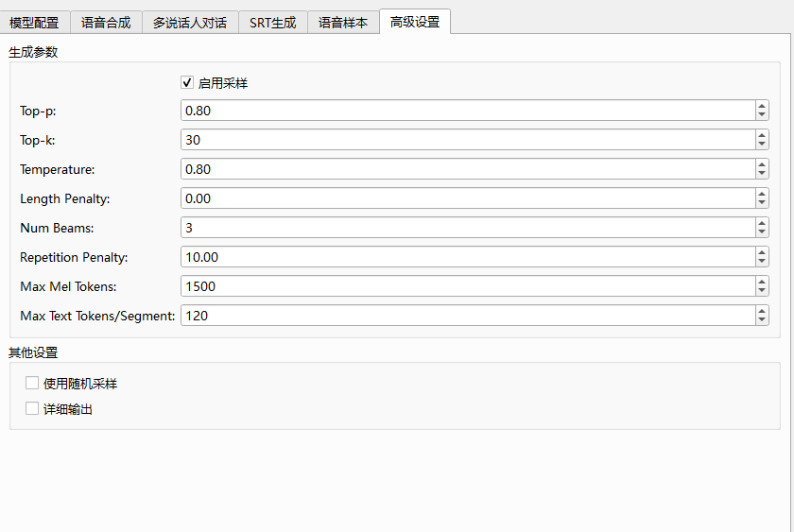Decrease Top-k with the down arrow

(x=762, y=145)
